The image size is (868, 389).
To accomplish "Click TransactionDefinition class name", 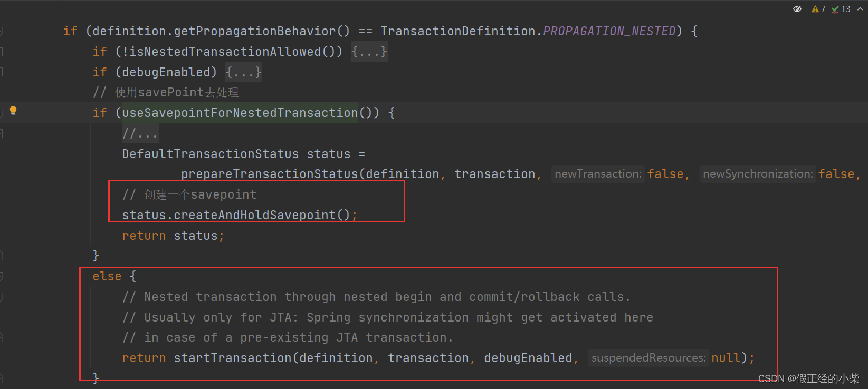I will point(458,31).
